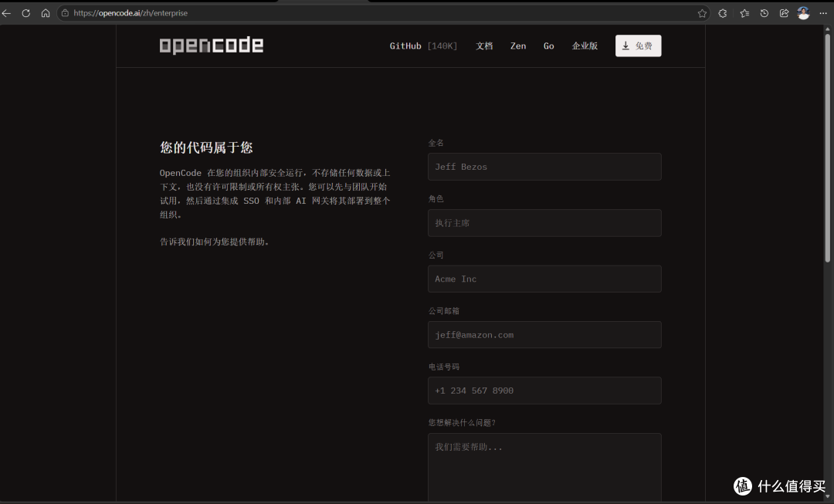This screenshot has width=834, height=504.
Task: Focus the 全名 field with Jeff Bezos placeholder
Action: [x=544, y=167]
